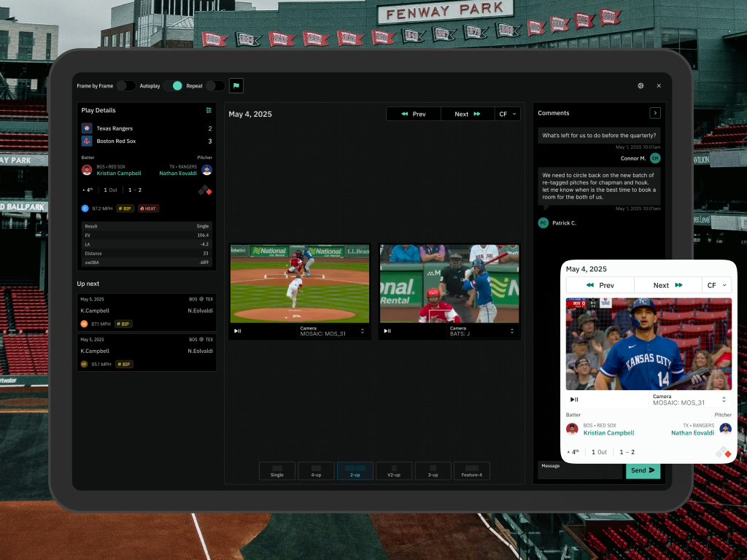Click the green flag icon button
Viewport: 747px width, 560px height.
tap(236, 86)
